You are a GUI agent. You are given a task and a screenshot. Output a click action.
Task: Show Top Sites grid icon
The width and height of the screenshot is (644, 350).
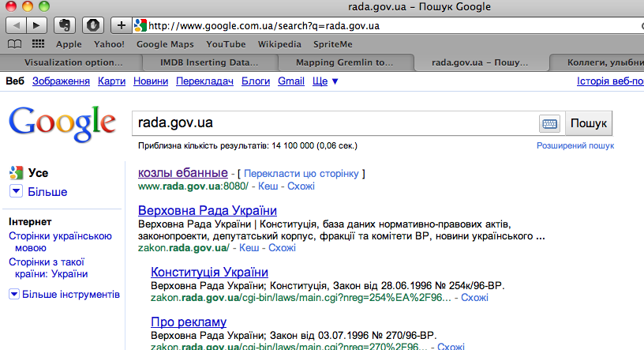(x=38, y=44)
